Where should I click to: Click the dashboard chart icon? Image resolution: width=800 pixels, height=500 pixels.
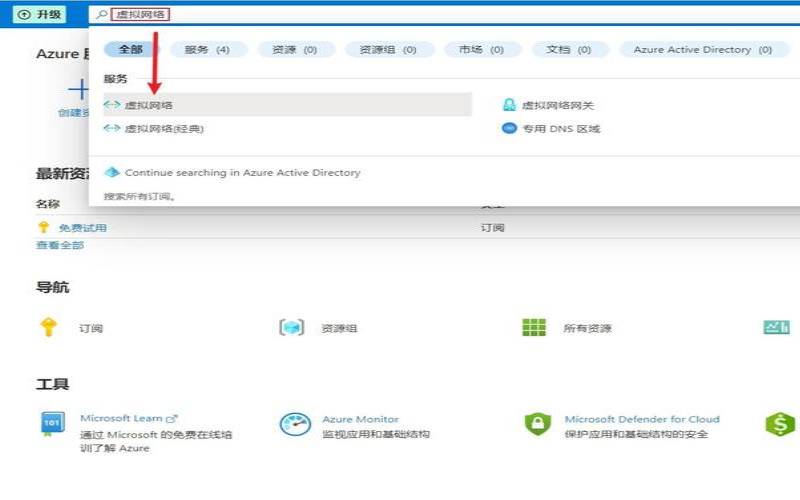[777, 327]
